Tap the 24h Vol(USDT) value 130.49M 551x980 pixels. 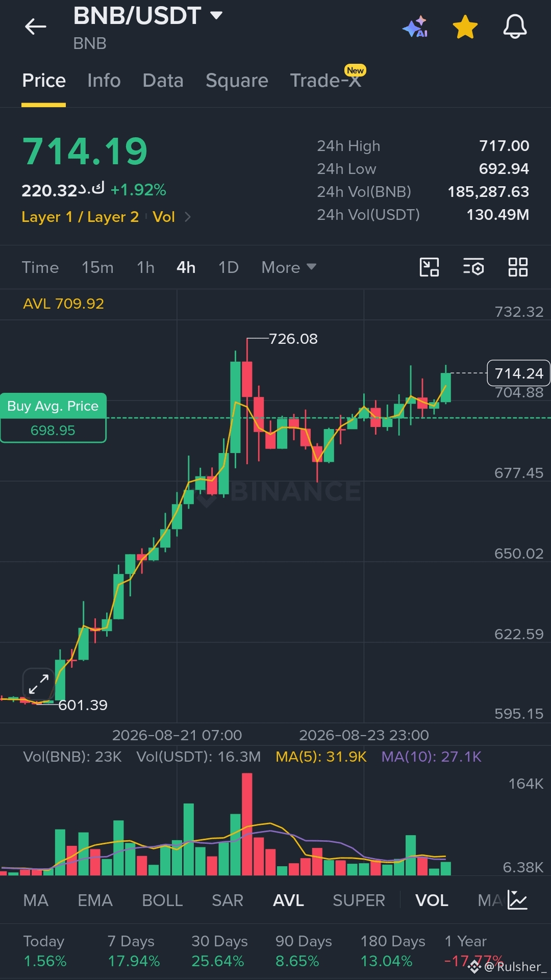(x=498, y=215)
